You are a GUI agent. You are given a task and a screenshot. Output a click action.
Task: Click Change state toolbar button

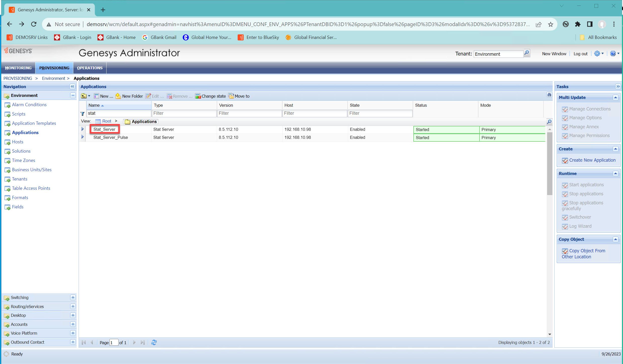tap(211, 96)
